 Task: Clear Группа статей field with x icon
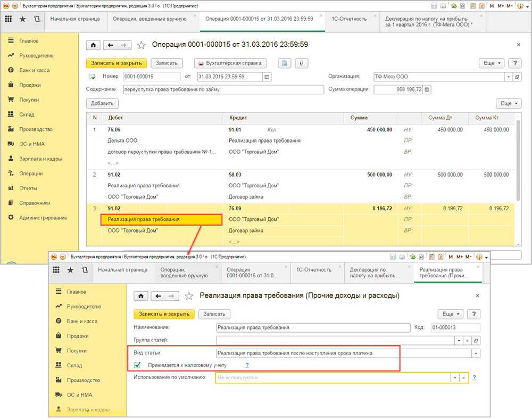click(x=467, y=341)
